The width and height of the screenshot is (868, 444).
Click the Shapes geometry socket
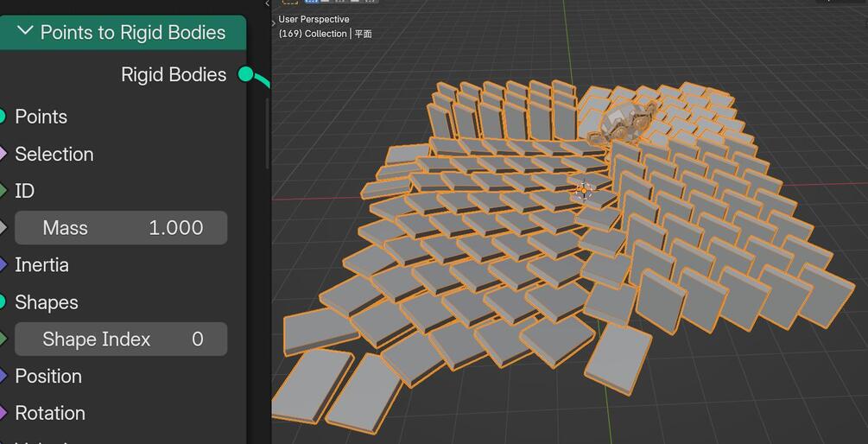(1, 301)
